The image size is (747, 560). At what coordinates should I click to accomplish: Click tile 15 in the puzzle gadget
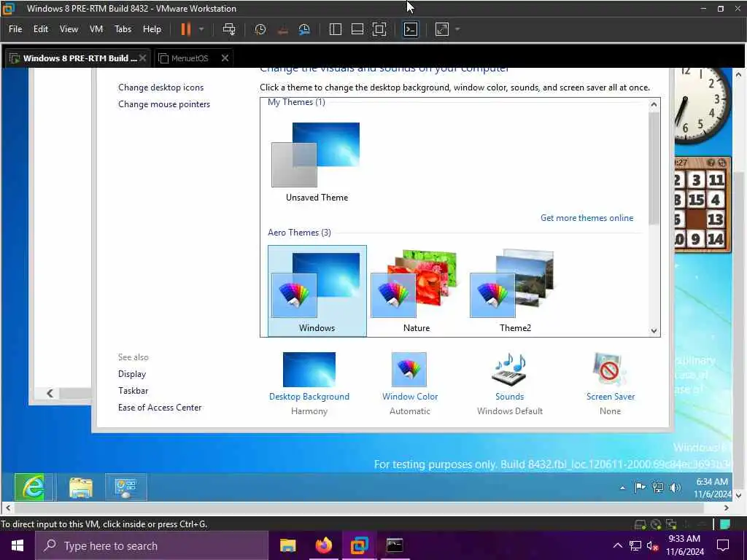click(696, 200)
